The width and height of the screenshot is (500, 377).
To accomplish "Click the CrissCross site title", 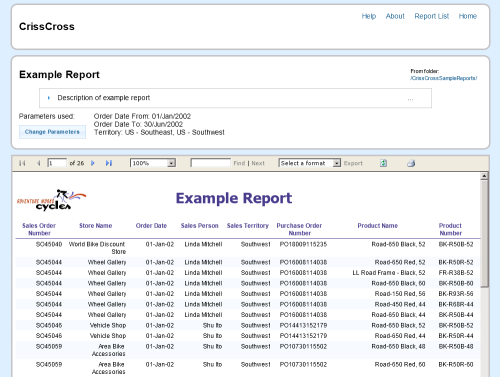I will [47, 26].
